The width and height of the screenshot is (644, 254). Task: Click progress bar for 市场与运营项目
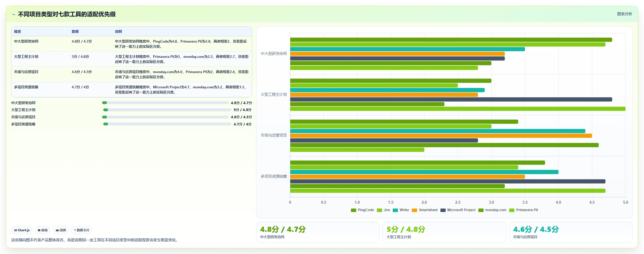point(165,117)
